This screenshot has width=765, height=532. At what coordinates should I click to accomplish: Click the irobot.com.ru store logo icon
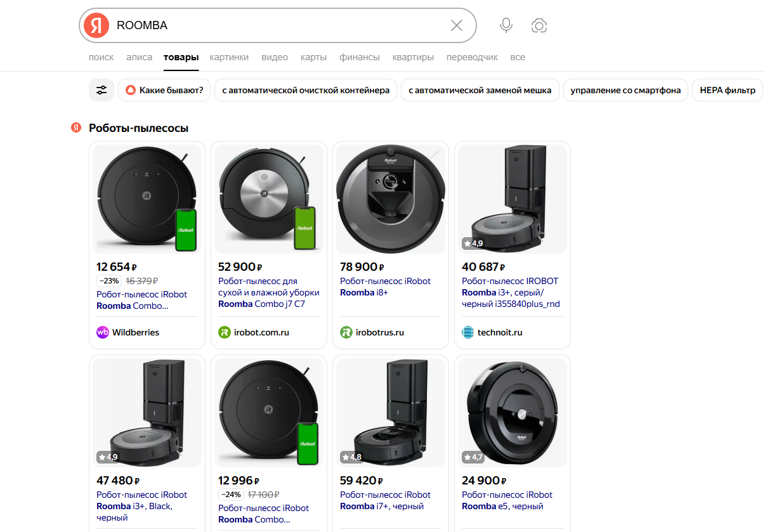pos(225,332)
